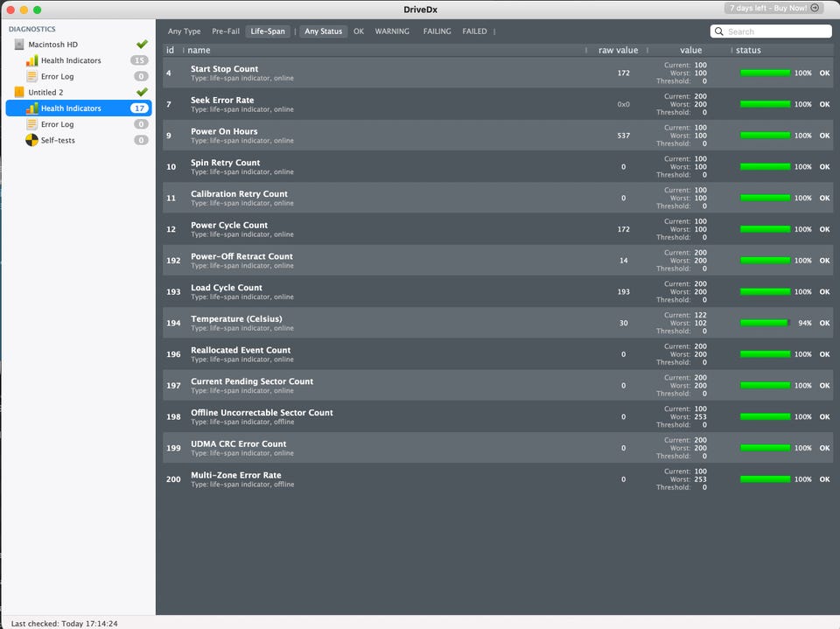This screenshot has height=629, width=840.
Task: Click the magnifier icon in the search field
Action: point(719,31)
